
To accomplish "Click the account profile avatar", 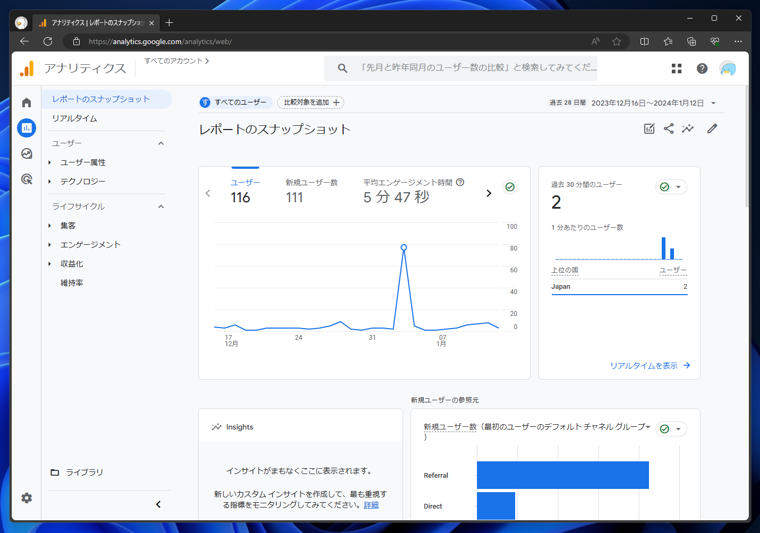I will (728, 69).
